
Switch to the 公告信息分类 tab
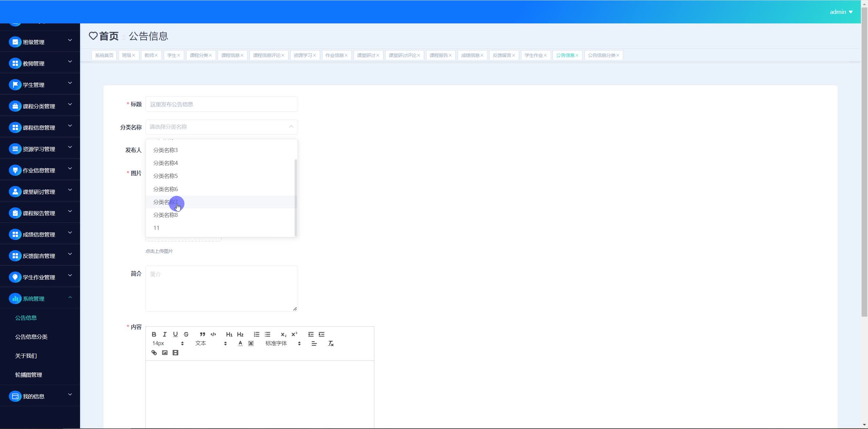(x=601, y=55)
